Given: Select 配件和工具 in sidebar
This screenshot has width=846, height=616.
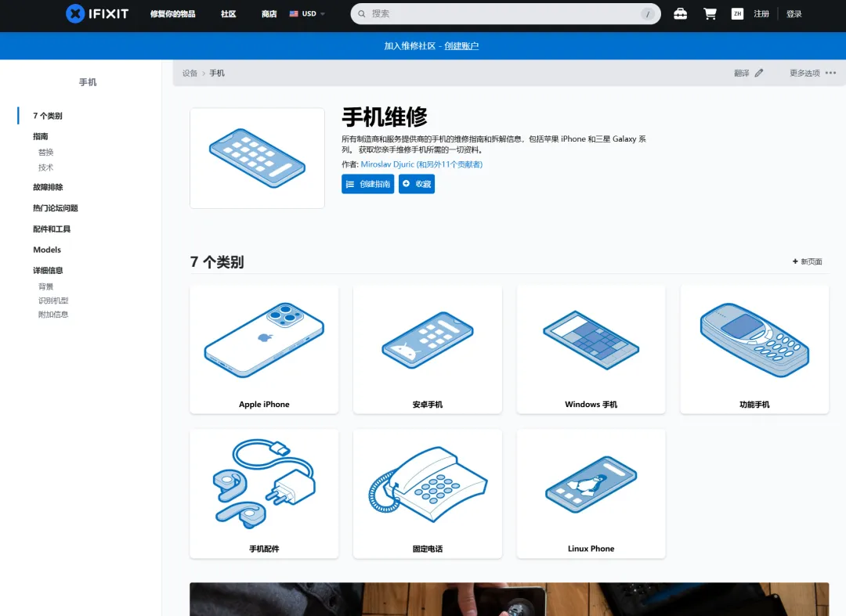Looking at the screenshot, I should coord(52,229).
